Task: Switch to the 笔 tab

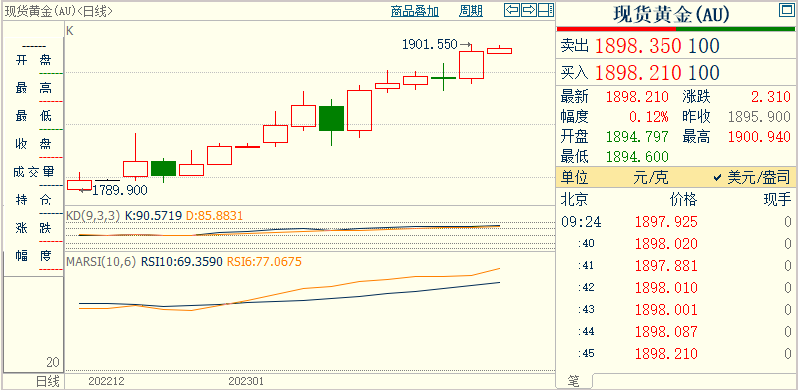Action: click(574, 380)
